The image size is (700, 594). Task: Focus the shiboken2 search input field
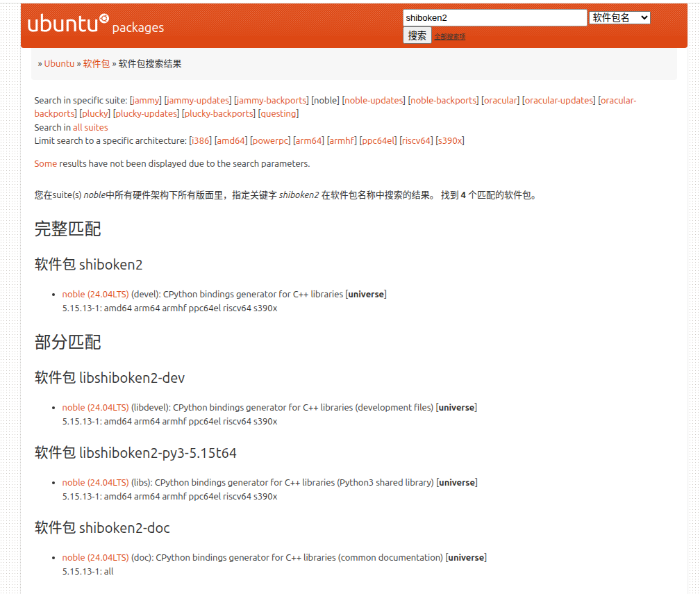pyautogui.click(x=494, y=18)
